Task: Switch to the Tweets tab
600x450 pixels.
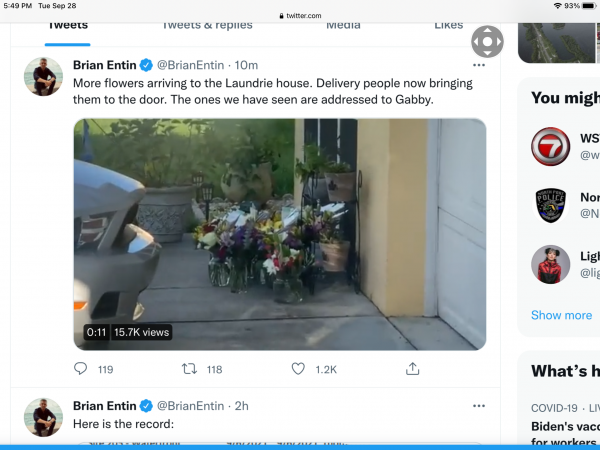Action: coord(68,25)
